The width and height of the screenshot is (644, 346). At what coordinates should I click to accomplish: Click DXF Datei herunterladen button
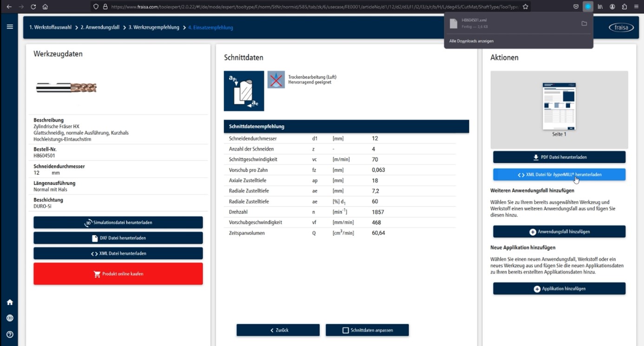(118, 238)
